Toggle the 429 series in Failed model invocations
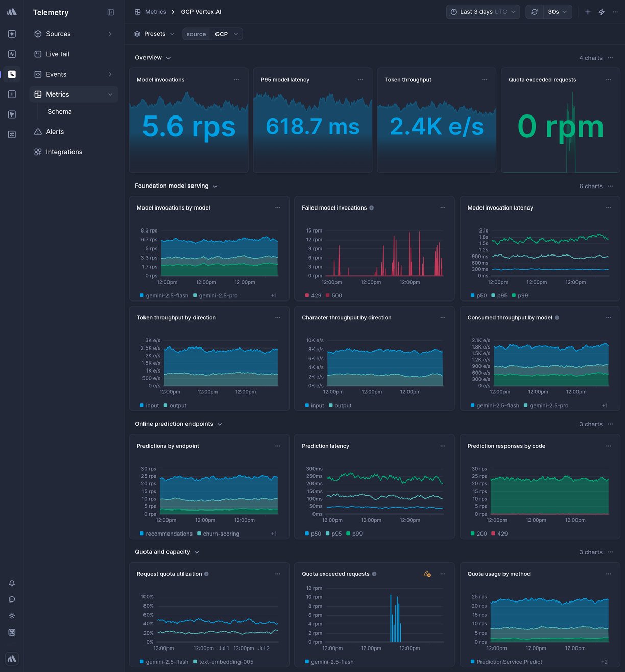This screenshot has width=625, height=672. point(313,296)
